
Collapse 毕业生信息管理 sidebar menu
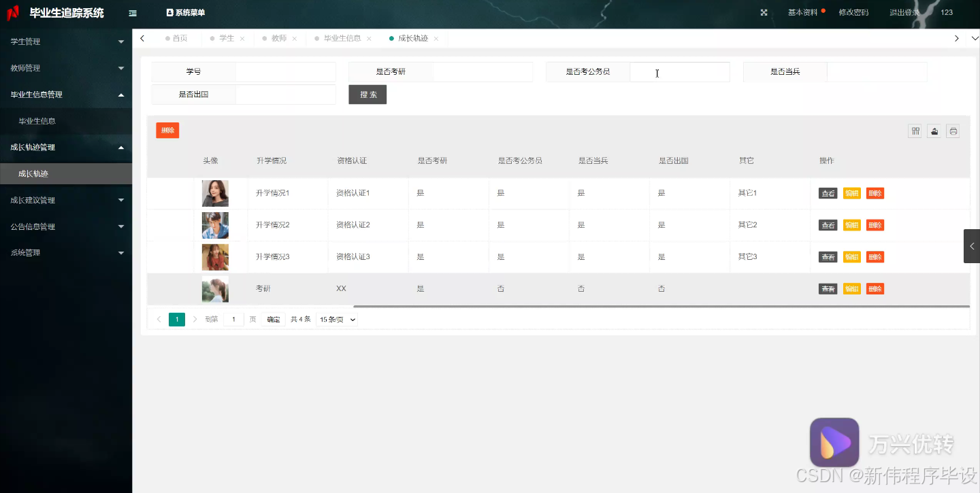coord(66,95)
